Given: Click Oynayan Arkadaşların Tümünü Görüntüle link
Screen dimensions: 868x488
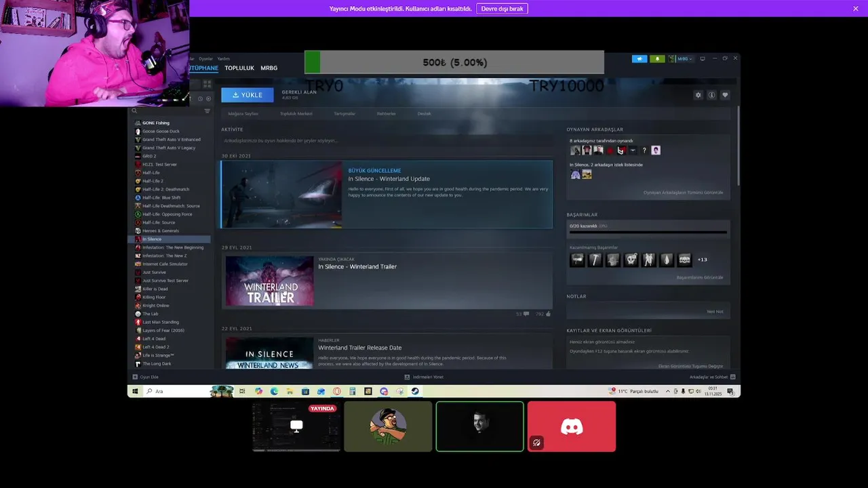Looking at the screenshot, I should click(683, 192).
